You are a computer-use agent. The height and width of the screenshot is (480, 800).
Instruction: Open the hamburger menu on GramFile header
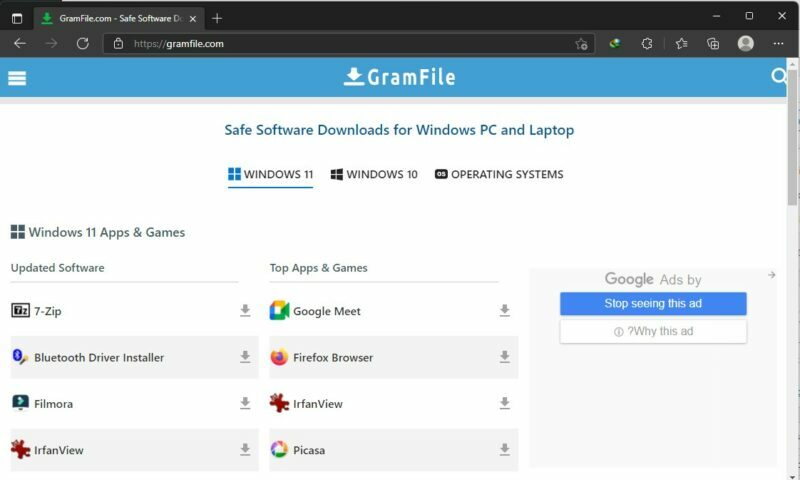tap(17, 78)
